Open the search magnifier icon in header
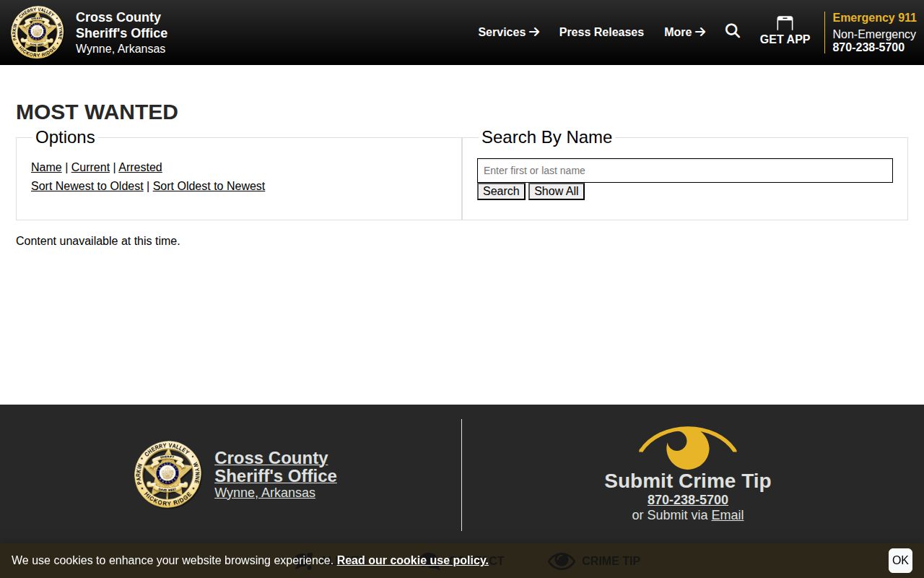The height and width of the screenshot is (578, 924). tap(733, 31)
